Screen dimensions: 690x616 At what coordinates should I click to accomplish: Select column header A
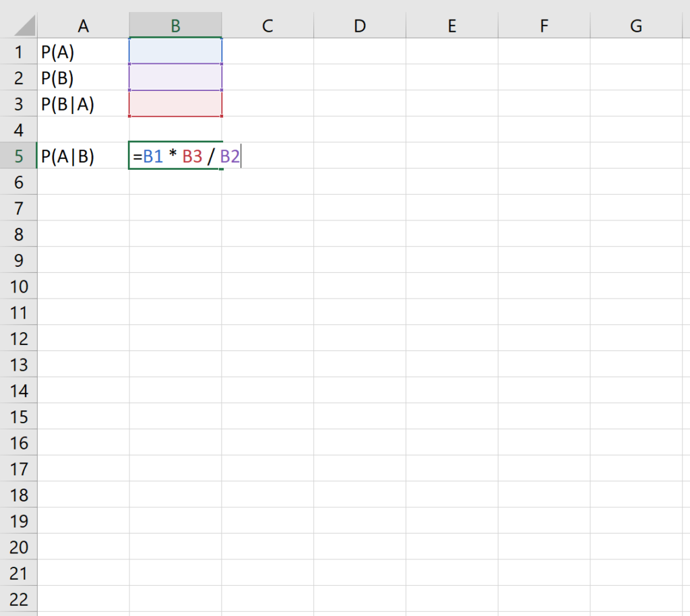[84, 25]
